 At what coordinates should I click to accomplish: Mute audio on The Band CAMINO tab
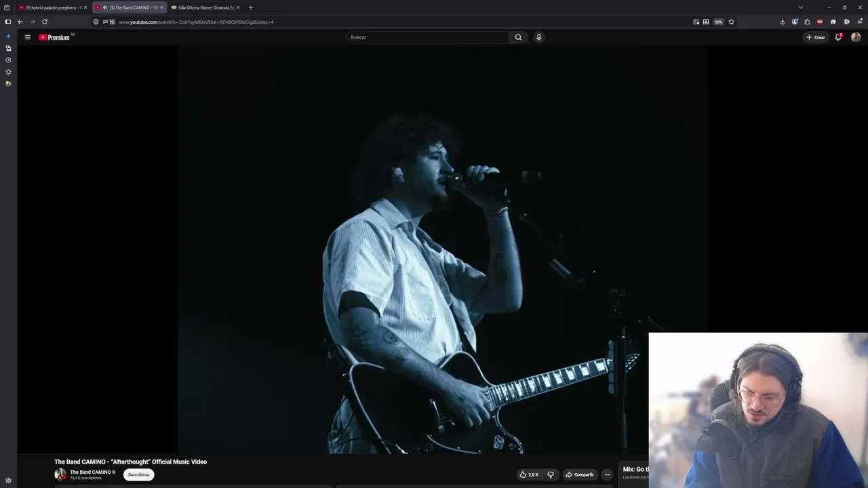(x=104, y=7)
